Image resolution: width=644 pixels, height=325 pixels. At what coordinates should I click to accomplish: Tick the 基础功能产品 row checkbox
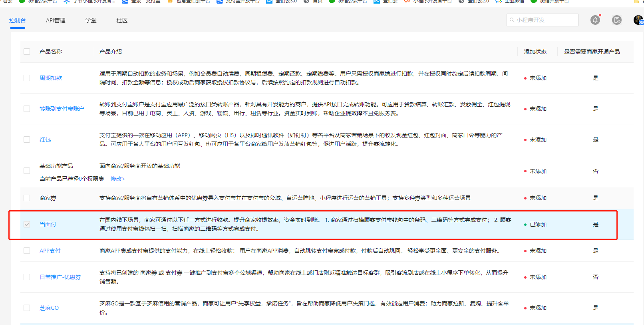pyautogui.click(x=27, y=171)
